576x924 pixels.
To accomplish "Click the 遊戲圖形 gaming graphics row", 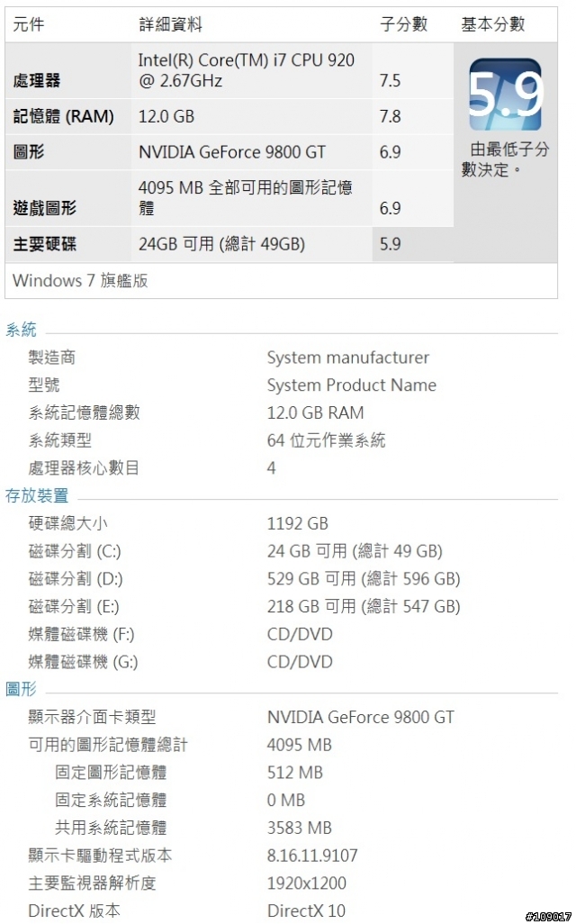I will pyautogui.click(x=229, y=199).
